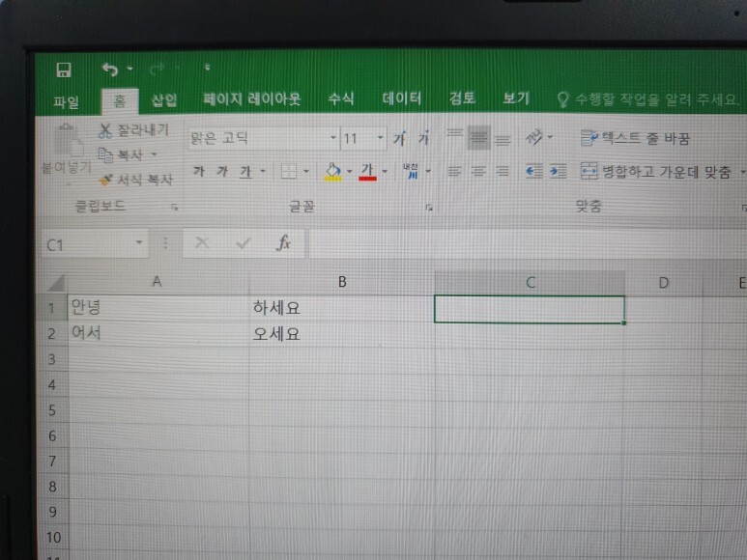
Task: Select column B header
Action: 341,282
